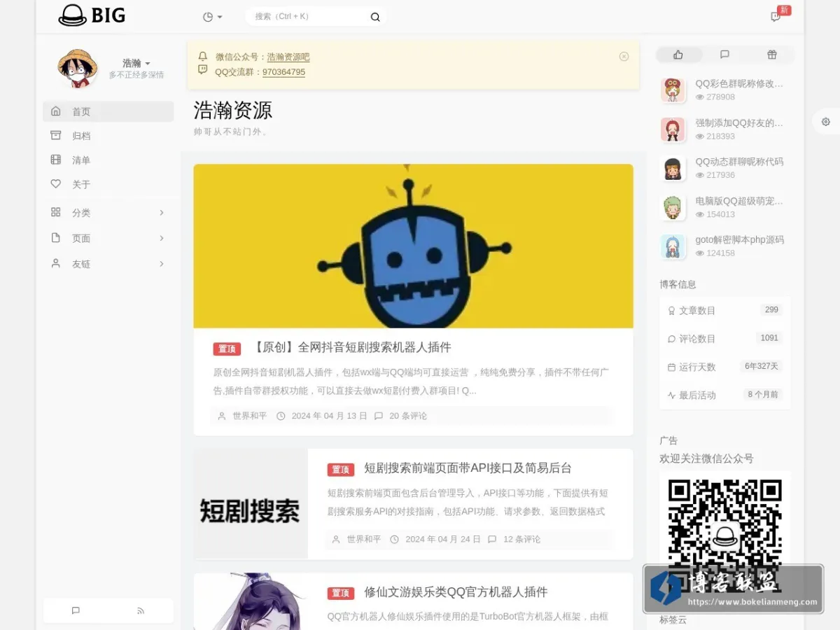The image size is (840, 630).
Task: Click the archive box icon beside 归档
Action: tap(56, 135)
